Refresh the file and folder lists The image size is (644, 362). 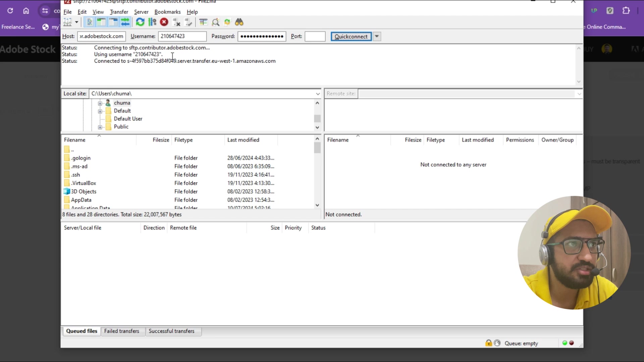click(x=140, y=22)
